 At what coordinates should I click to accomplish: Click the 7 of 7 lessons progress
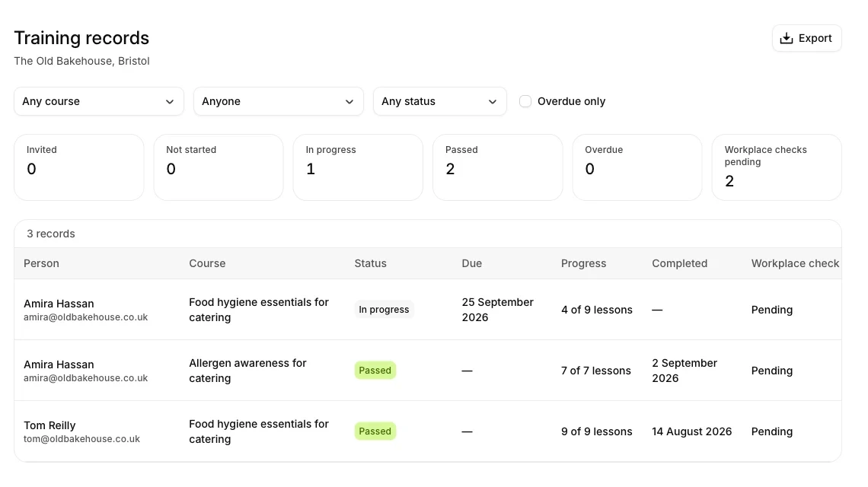tap(596, 371)
